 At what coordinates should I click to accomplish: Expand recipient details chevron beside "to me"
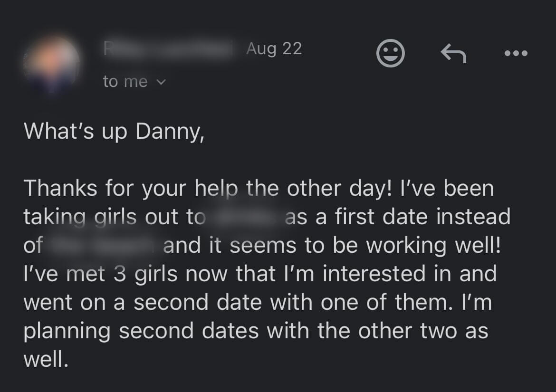click(161, 82)
